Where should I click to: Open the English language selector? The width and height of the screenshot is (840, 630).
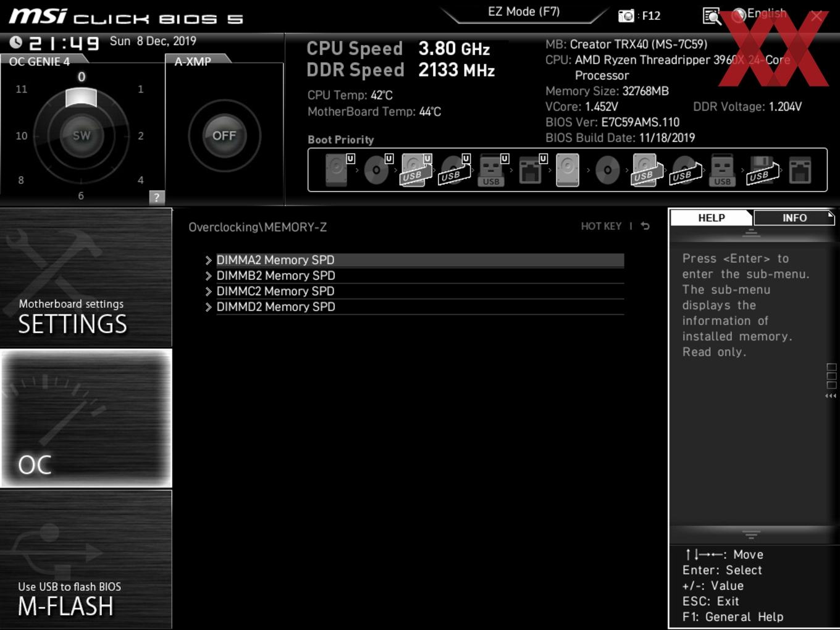760,14
